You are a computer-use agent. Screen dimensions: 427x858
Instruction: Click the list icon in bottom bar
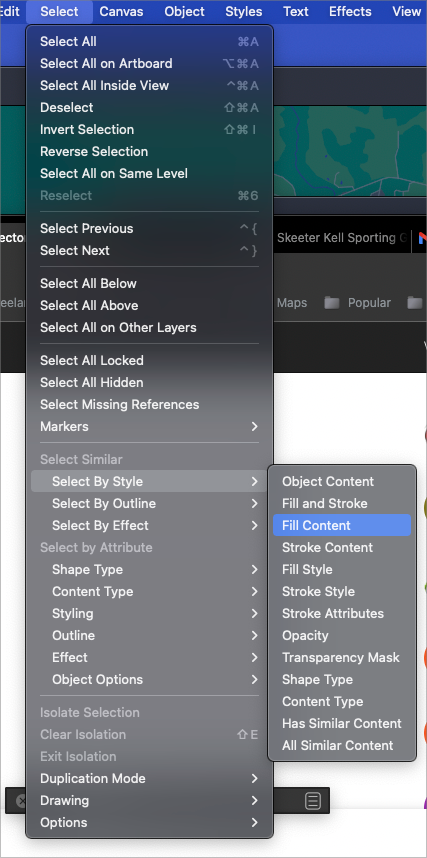pyautogui.click(x=313, y=802)
